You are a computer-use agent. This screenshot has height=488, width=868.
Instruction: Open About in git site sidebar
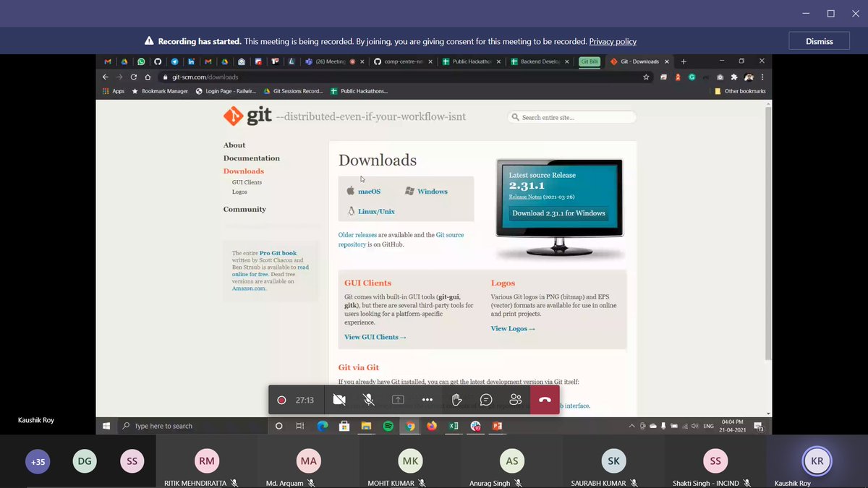(x=234, y=145)
